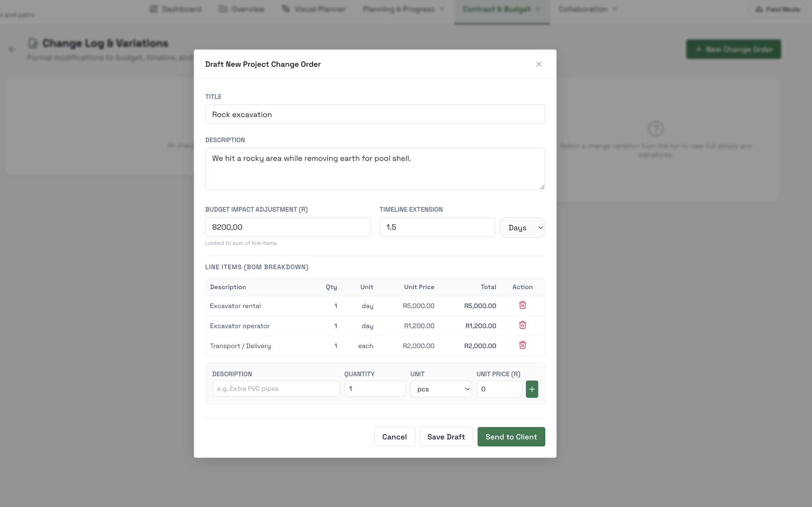Image resolution: width=812 pixels, height=507 pixels.
Task: Click the each unit in Transport row
Action: [x=366, y=346]
